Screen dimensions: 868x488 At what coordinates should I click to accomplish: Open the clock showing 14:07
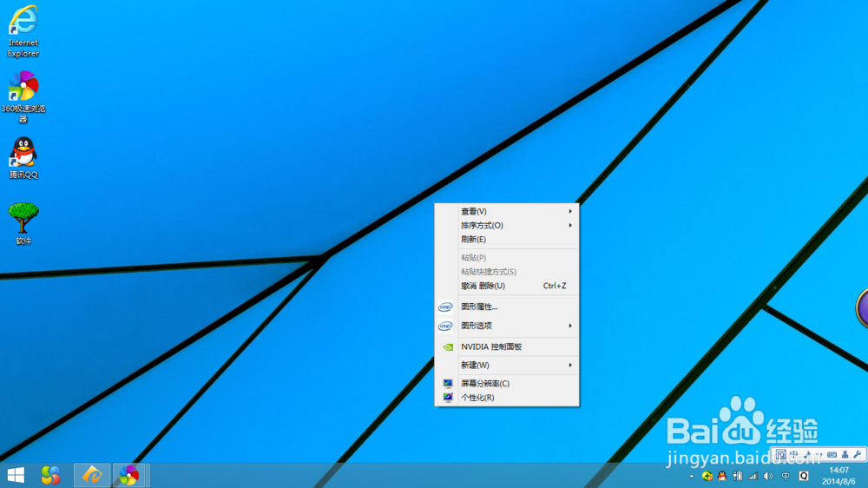[x=839, y=470]
